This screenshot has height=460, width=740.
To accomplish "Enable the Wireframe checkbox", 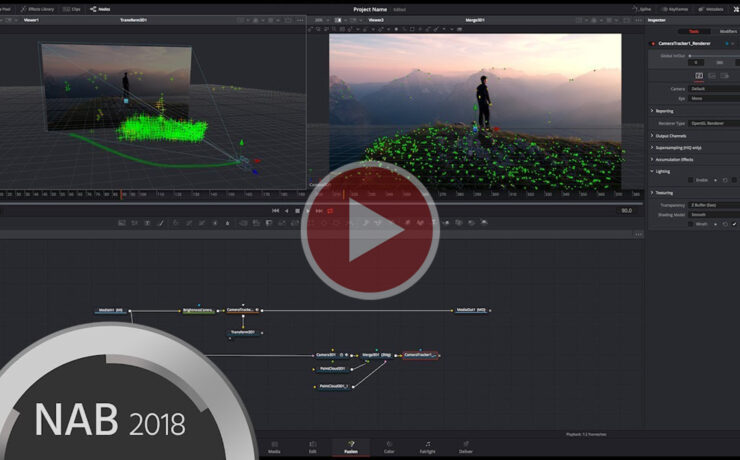I will (690, 224).
